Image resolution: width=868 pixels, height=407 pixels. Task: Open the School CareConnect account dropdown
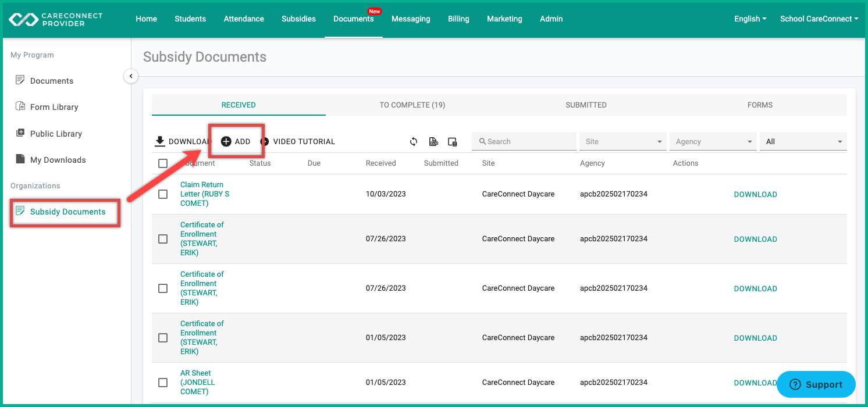[x=819, y=19]
